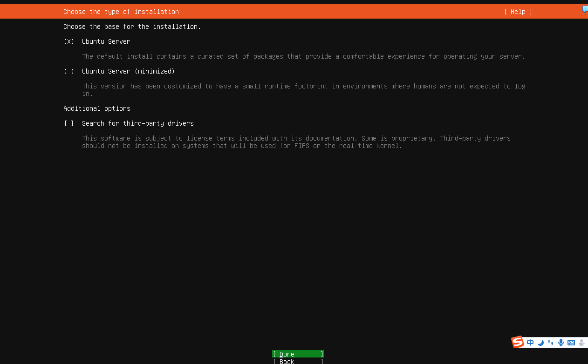Activate the voice input microphone icon
The width and height of the screenshot is (588, 364).
561,343
